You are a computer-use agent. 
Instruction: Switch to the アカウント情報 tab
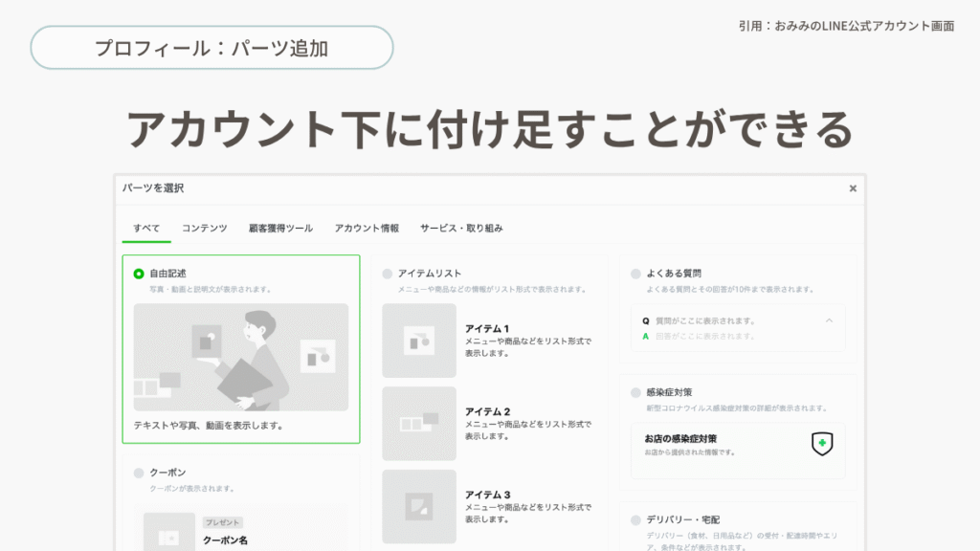tap(367, 229)
